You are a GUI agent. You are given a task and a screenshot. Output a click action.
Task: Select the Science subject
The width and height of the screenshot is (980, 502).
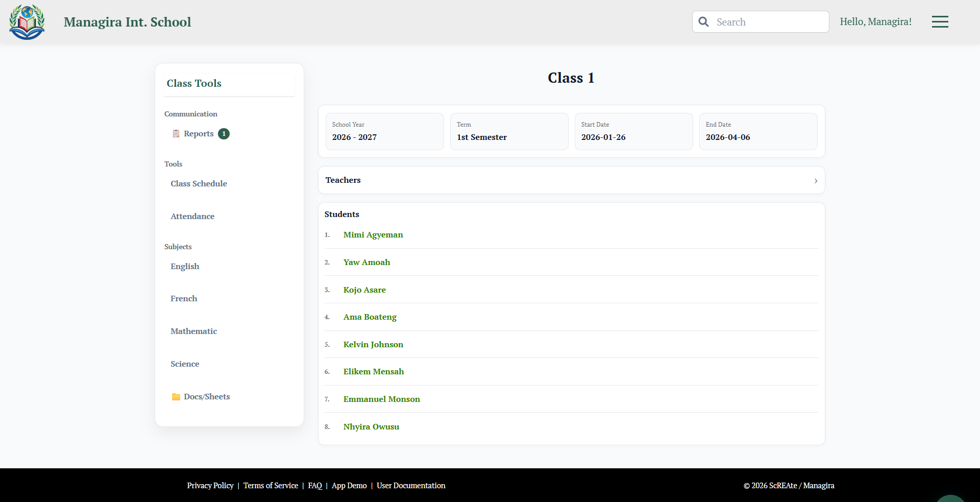point(185,364)
